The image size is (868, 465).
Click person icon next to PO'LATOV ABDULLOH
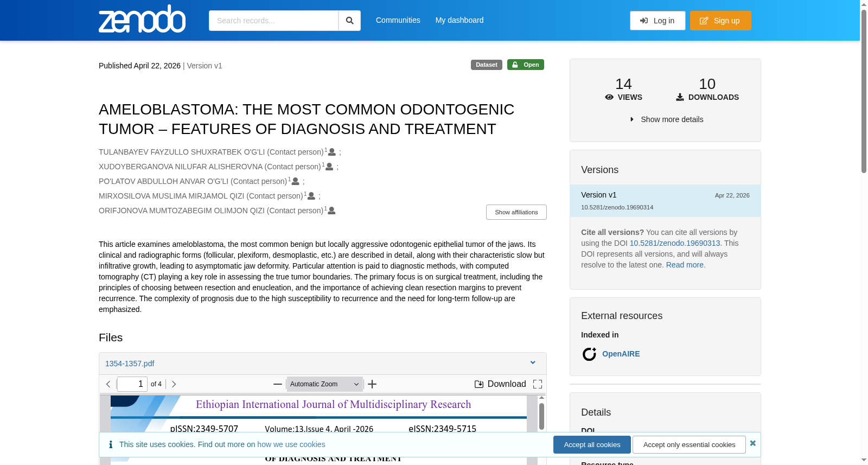coord(296,182)
